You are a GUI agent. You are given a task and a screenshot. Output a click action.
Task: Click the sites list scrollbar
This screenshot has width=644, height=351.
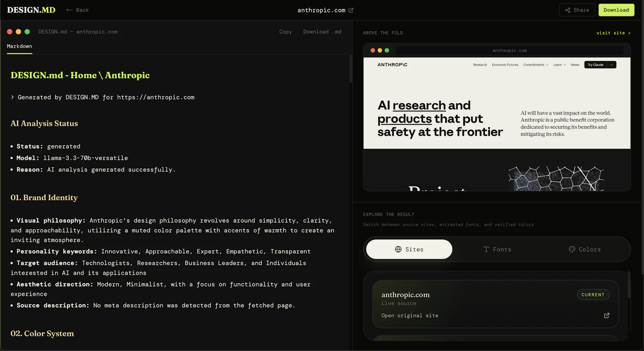tap(629, 285)
